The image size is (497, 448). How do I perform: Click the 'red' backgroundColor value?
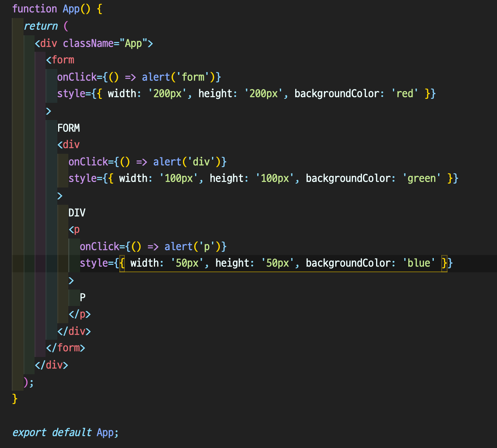pos(405,94)
